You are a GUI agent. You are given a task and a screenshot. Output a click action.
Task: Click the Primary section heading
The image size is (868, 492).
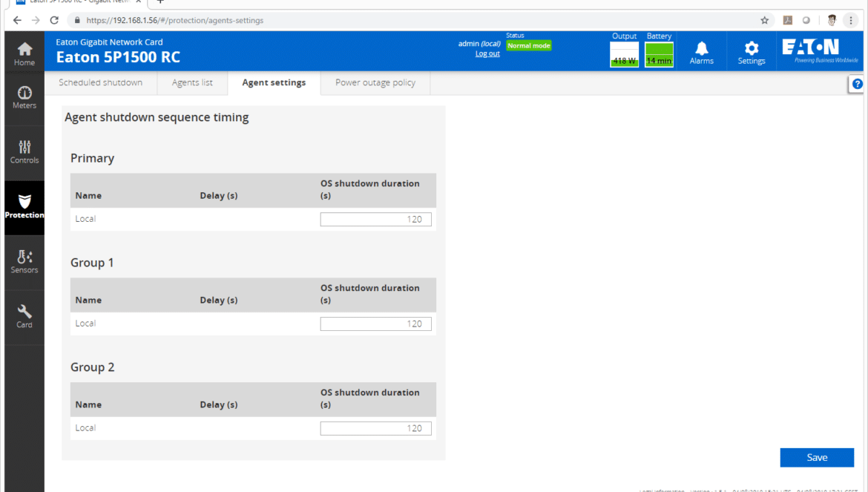93,158
